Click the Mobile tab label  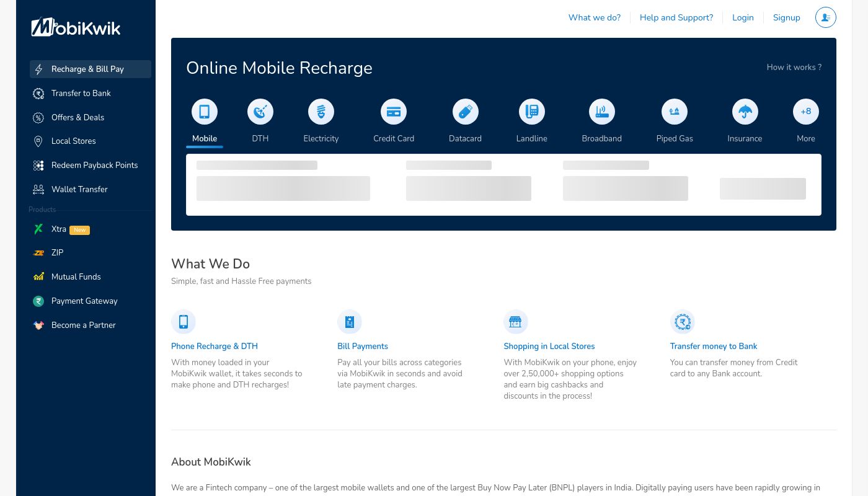point(205,139)
